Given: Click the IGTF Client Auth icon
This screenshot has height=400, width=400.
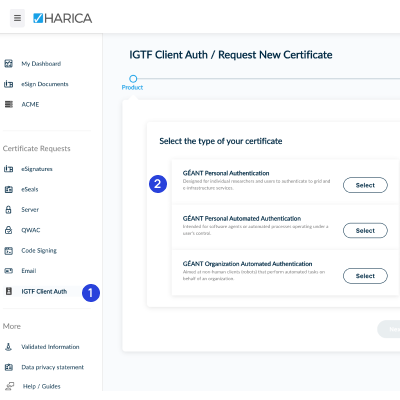Looking at the screenshot, I should 9,291.
